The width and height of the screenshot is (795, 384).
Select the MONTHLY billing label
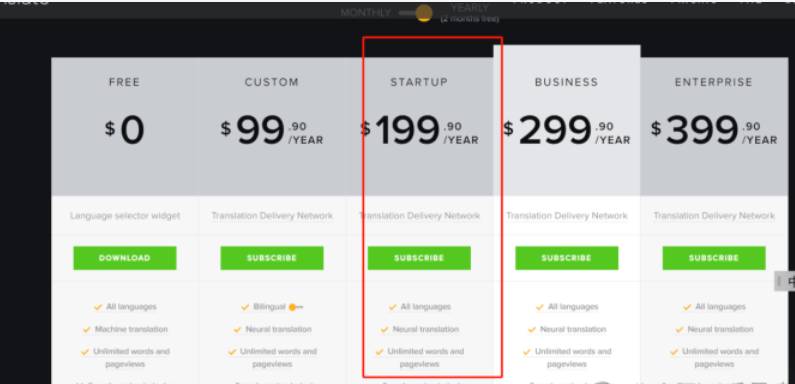tap(366, 13)
